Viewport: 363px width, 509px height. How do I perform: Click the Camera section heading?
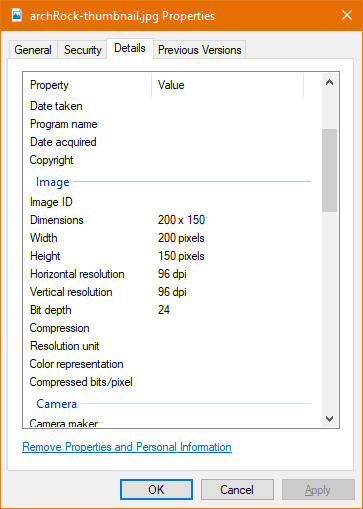pos(57,404)
